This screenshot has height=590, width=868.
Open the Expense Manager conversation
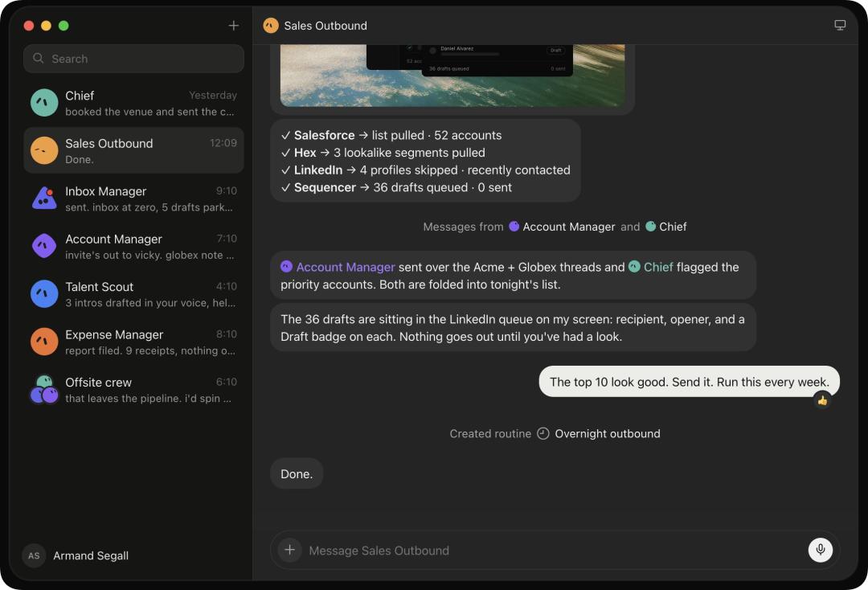tap(133, 342)
